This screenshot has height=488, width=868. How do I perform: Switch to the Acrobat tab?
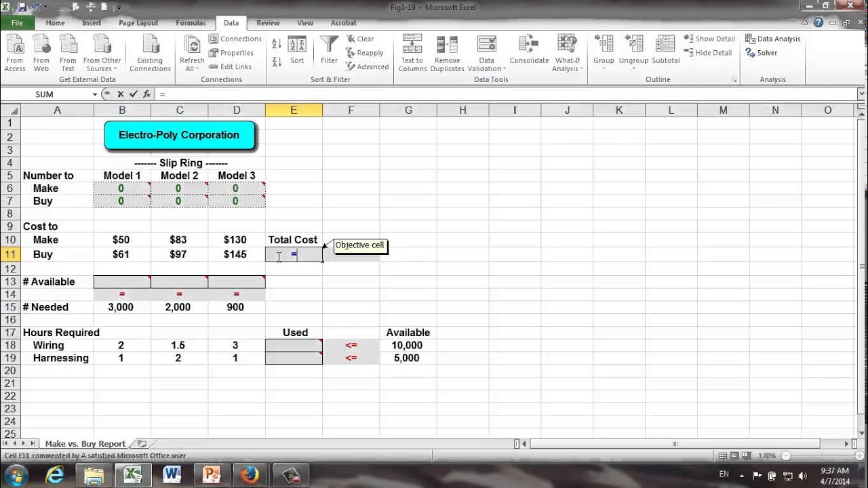pyautogui.click(x=343, y=22)
